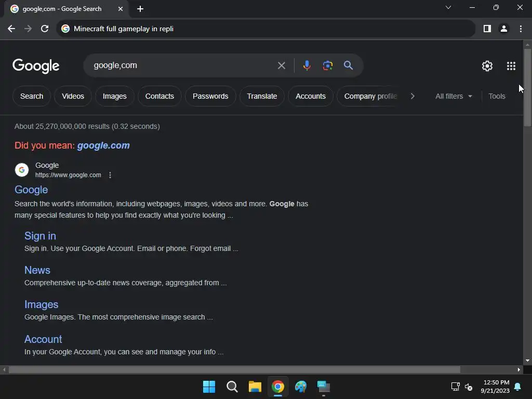Click the 'Google' site name above the URL
532x399 pixels.
pos(47,165)
